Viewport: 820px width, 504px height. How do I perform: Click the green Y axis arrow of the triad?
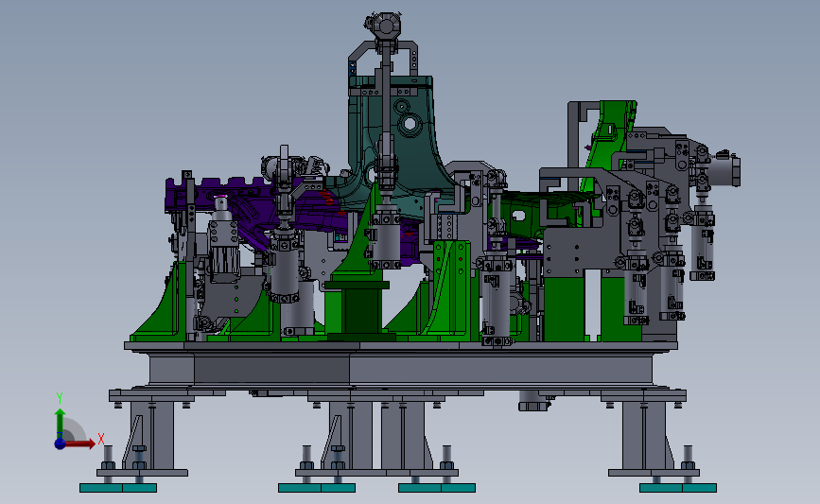tap(61, 424)
